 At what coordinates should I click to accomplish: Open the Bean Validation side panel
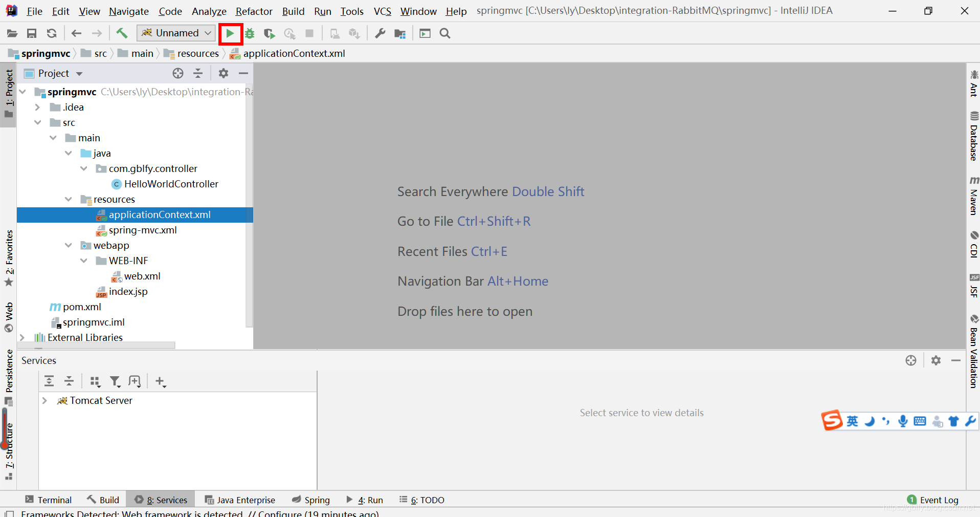(973, 351)
